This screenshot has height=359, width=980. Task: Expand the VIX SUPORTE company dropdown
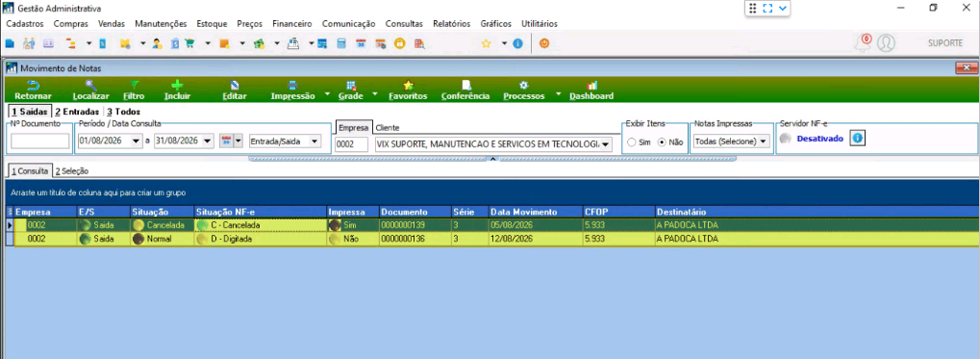605,144
